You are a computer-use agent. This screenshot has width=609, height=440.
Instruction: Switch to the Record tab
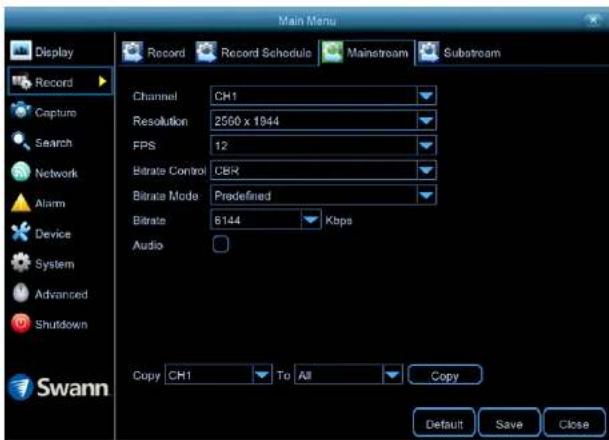154,52
